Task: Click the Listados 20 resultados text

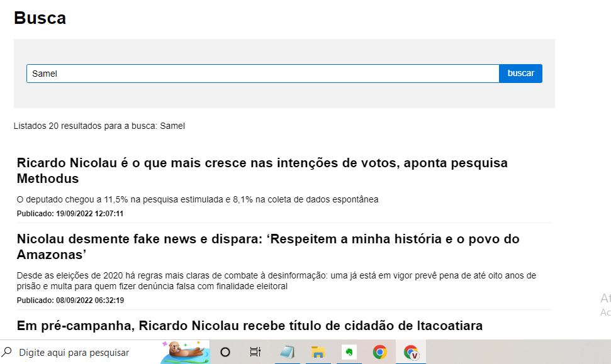Action: click(99, 126)
